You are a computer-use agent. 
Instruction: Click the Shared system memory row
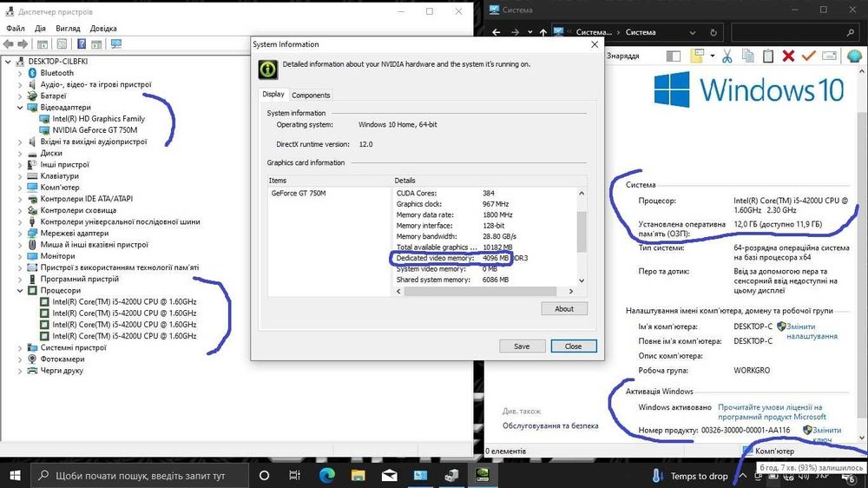coord(452,280)
